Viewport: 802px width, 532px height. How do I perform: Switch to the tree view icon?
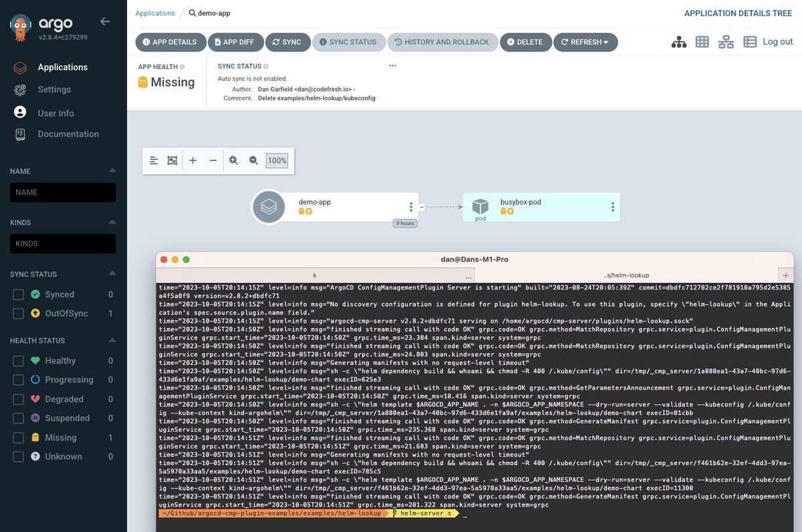pos(679,42)
